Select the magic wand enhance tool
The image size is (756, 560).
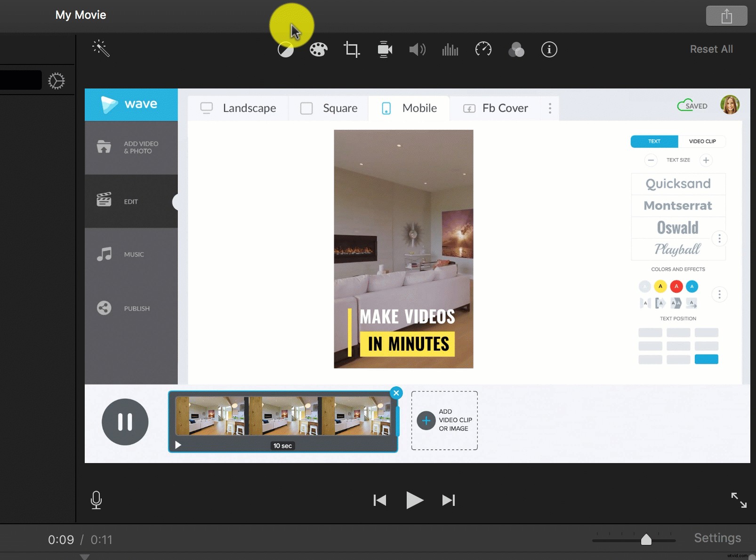pyautogui.click(x=102, y=48)
